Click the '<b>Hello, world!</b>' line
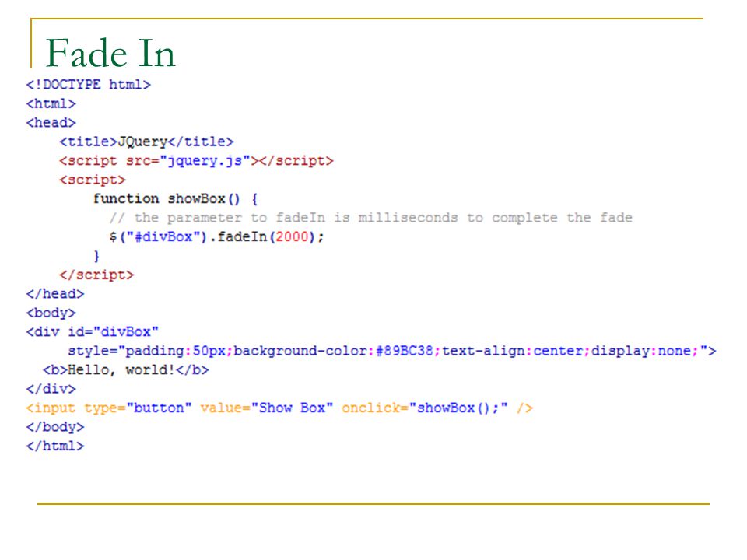This screenshot has height=560, width=747. (126, 370)
